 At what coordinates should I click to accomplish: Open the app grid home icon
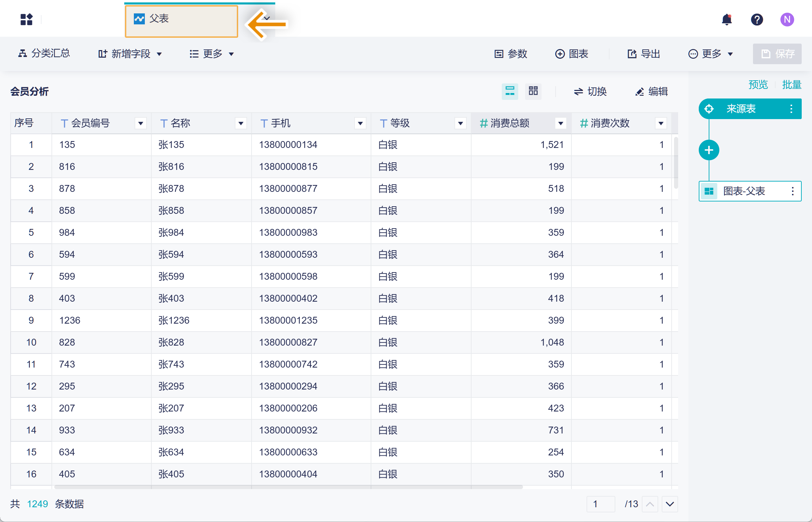pyautogui.click(x=26, y=20)
